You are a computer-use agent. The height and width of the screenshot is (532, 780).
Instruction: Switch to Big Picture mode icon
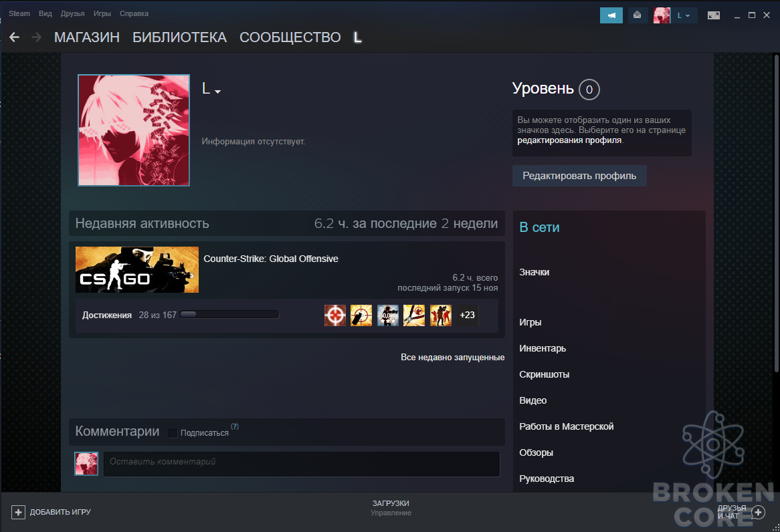point(713,15)
